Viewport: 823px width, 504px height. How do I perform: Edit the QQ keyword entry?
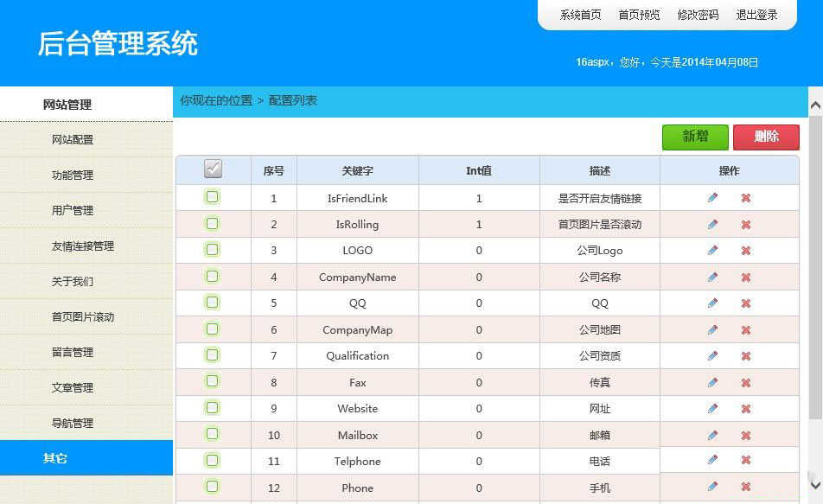711,303
